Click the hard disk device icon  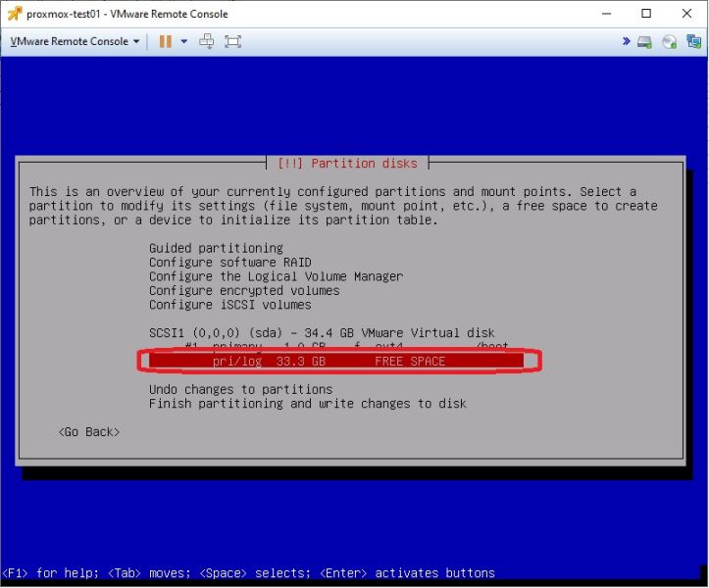pyautogui.click(x=644, y=42)
